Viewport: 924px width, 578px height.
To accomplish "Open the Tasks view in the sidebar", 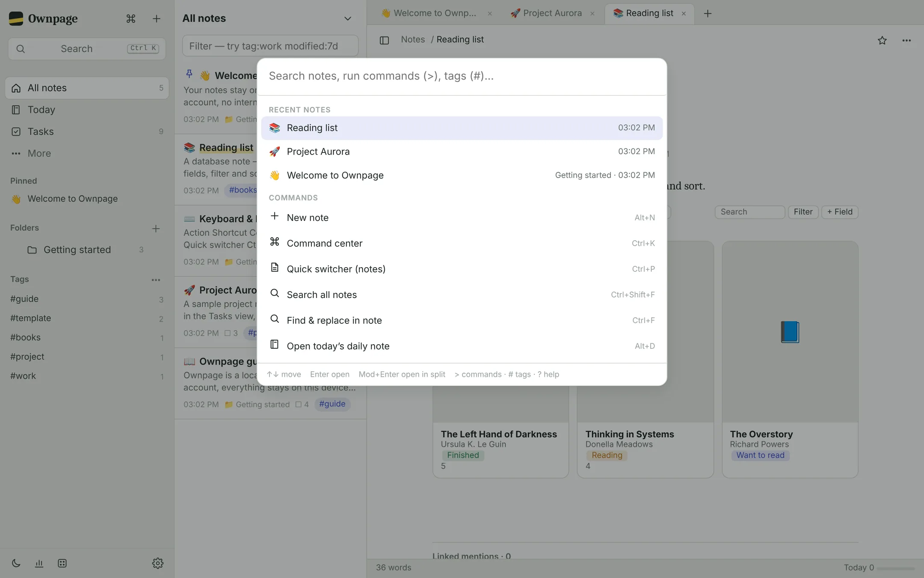I will click(x=87, y=131).
